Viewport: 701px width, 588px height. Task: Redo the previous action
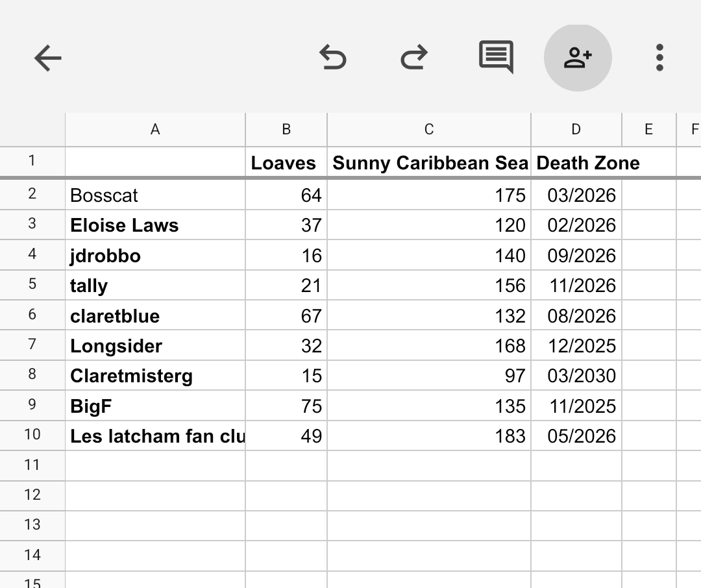coord(413,58)
